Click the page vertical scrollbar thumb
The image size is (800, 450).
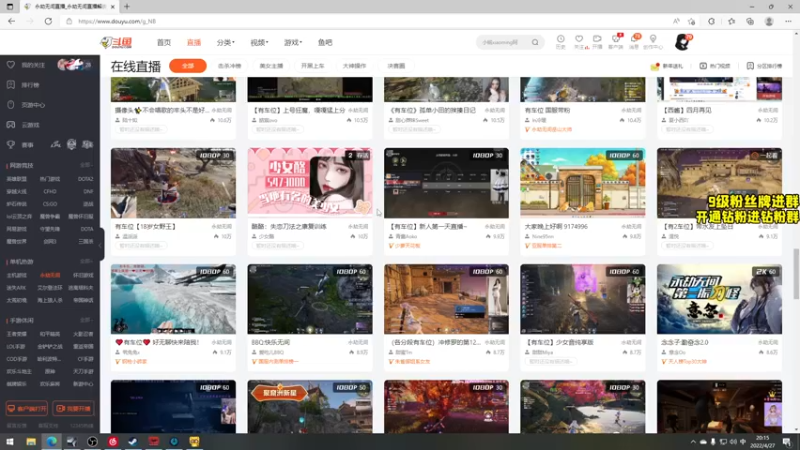[796, 274]
